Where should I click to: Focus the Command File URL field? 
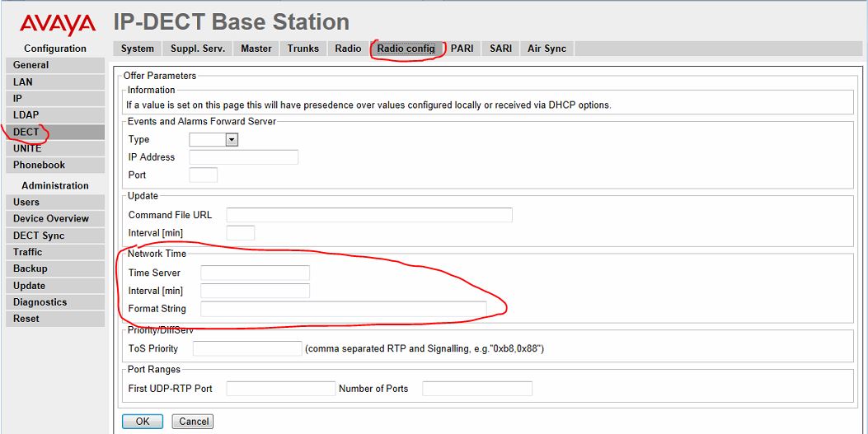pyautogui.click(x=369, y=214)
